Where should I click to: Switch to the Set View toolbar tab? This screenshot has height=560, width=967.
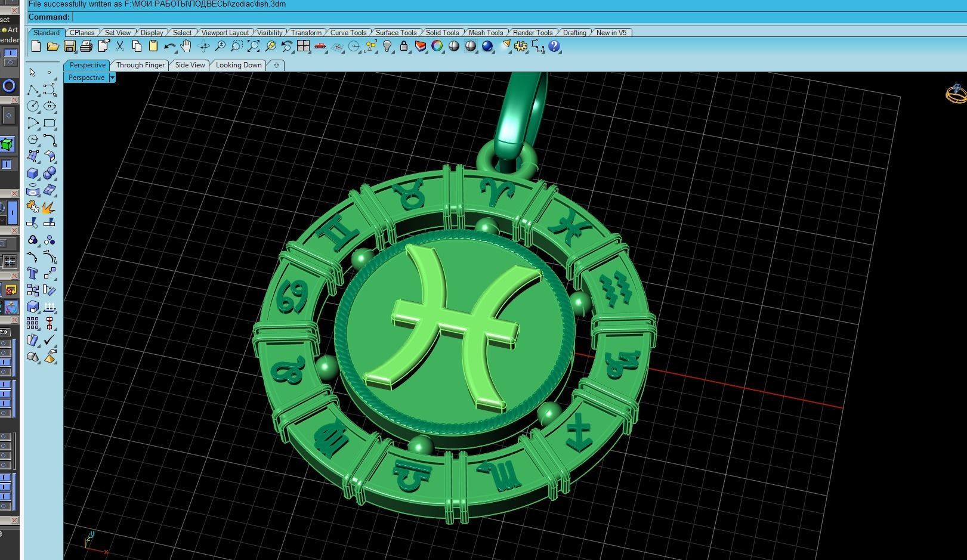click(x=118, y=33)
